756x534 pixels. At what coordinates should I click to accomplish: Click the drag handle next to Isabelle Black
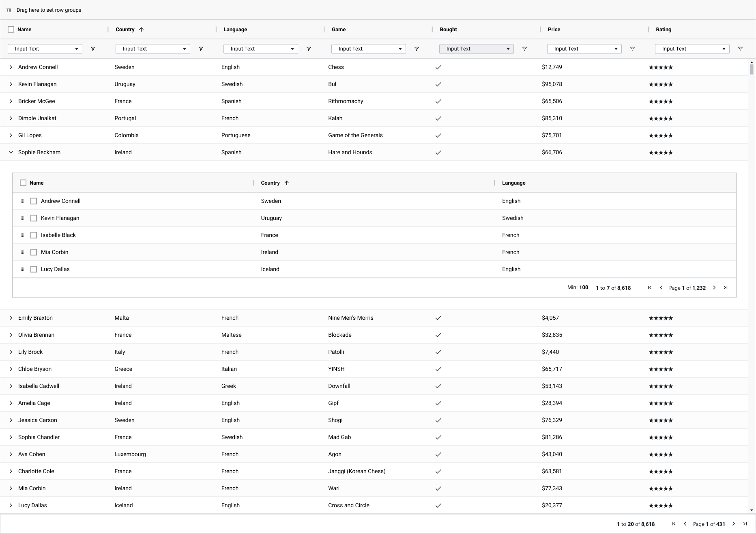23,235
